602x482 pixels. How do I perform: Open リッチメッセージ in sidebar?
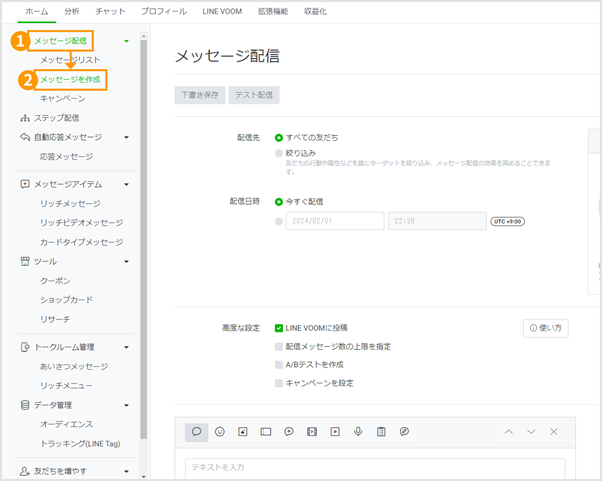point(70,204)
